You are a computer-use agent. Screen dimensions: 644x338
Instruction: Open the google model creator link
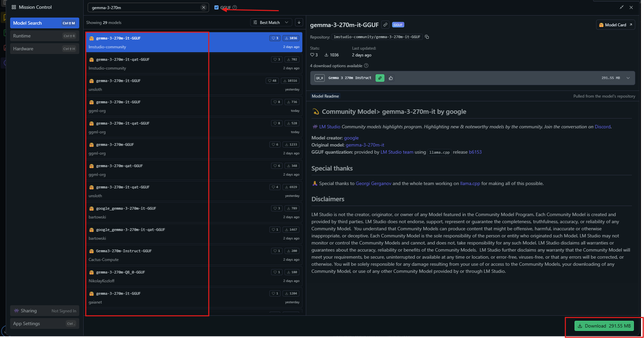tap(351, 138)
